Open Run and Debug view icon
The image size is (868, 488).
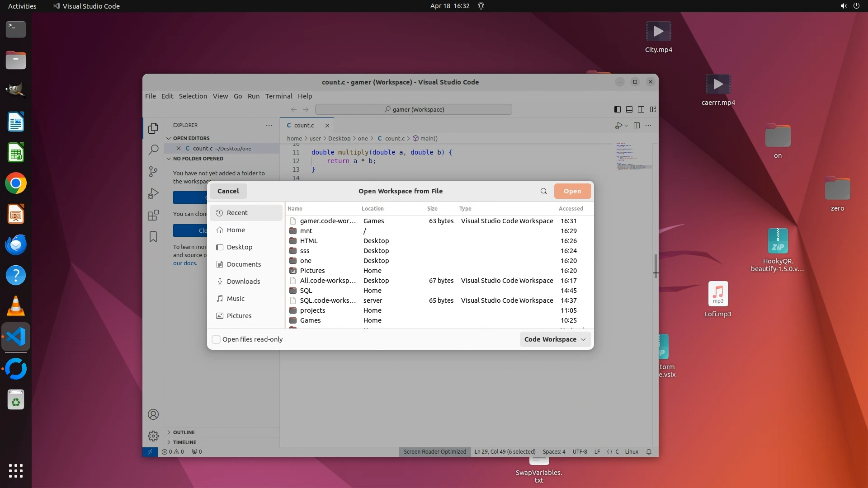153,193
